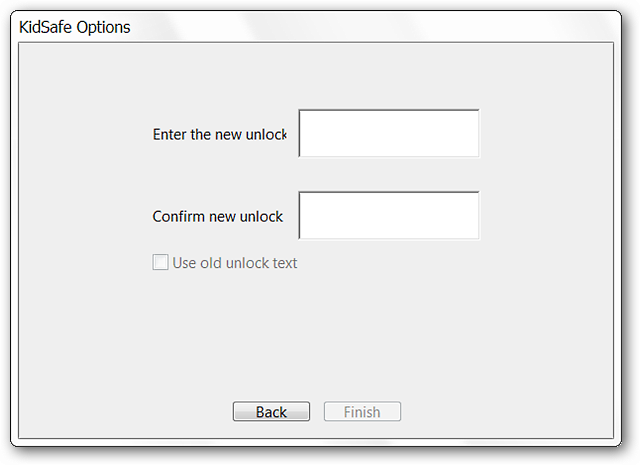Click the KidSafe Options title text

point(75,27)
